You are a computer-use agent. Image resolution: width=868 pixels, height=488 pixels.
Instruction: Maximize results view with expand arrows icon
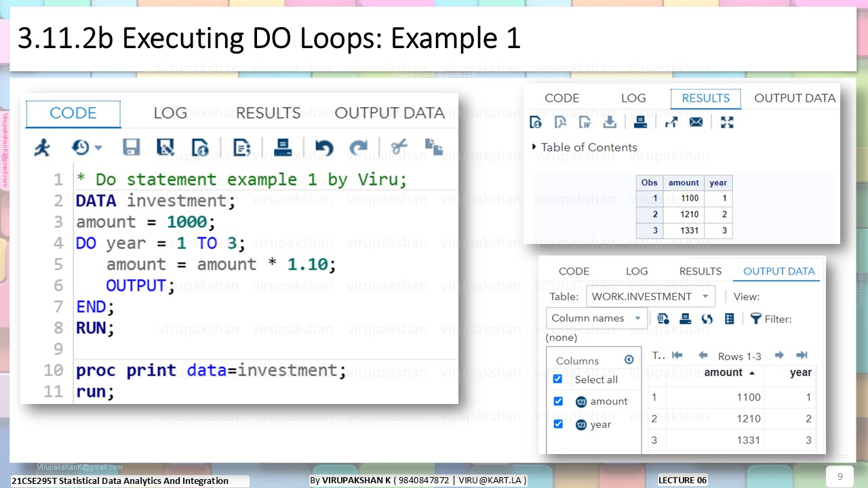coord(727,122)
